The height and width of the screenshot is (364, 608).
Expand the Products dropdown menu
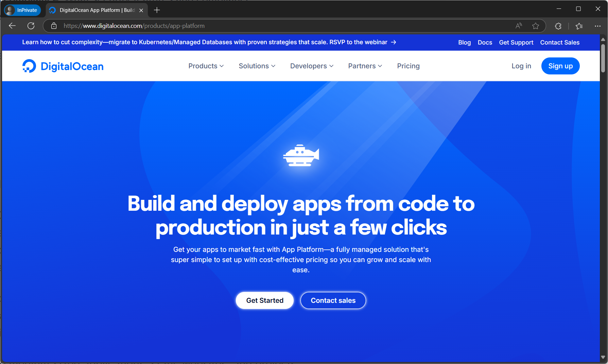pos(206,66)
